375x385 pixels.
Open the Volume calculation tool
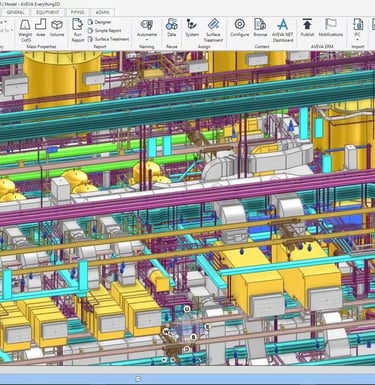click(x=57, y=28)
